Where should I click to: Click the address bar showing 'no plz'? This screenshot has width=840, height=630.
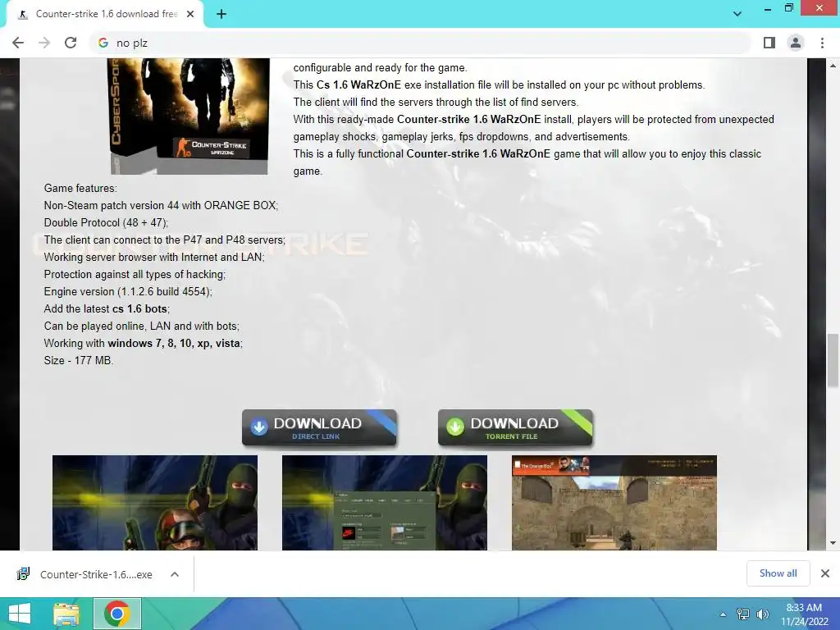click(x=421, y=43)
